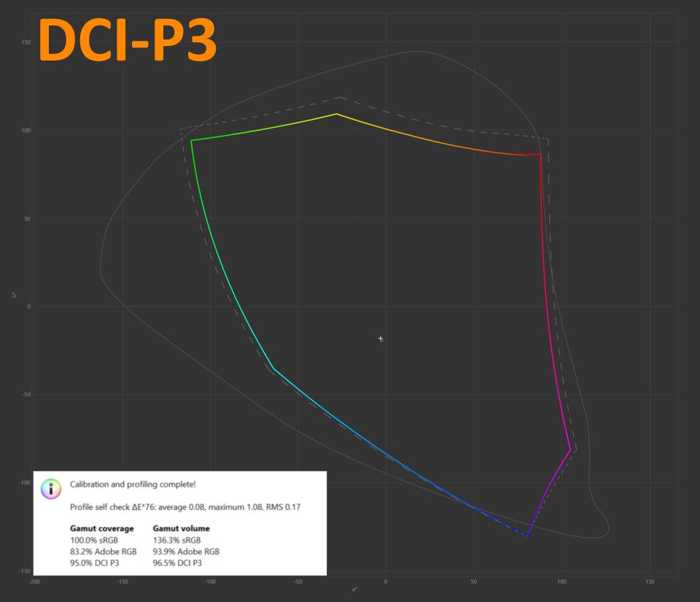
Task: Click the white point cross marker in the plot
Action: click(x=381, y=339)
